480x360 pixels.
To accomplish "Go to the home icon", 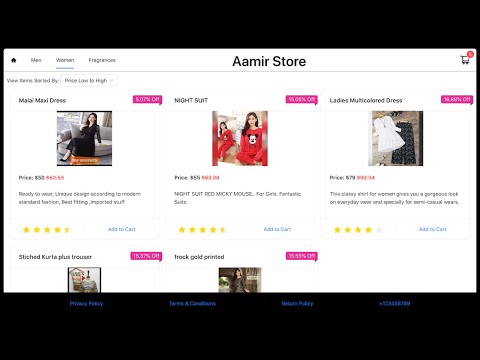I will point(14,60).
